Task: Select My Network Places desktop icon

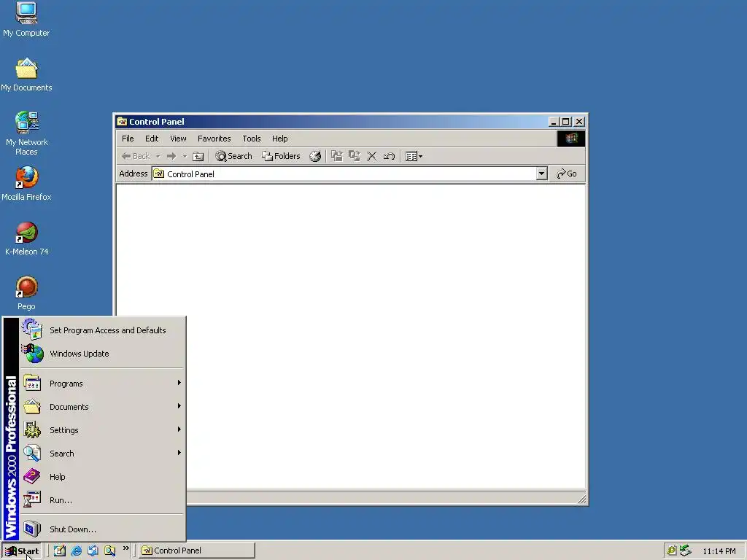Action: pyautogui.click(x=26, y=133)
